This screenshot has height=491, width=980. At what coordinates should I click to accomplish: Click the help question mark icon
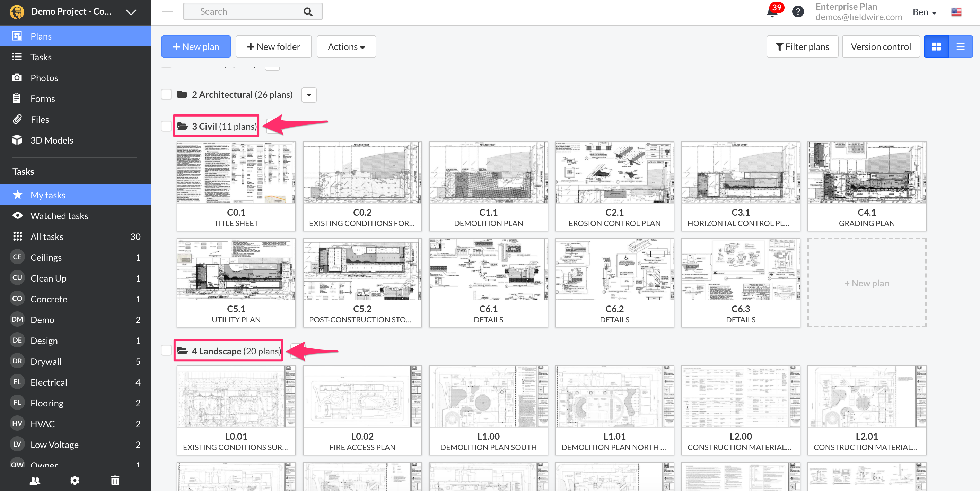point(798,11)
